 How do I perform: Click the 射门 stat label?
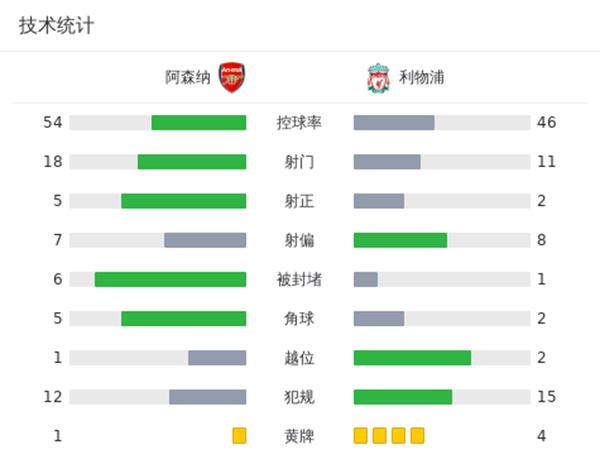coord(299,161)
